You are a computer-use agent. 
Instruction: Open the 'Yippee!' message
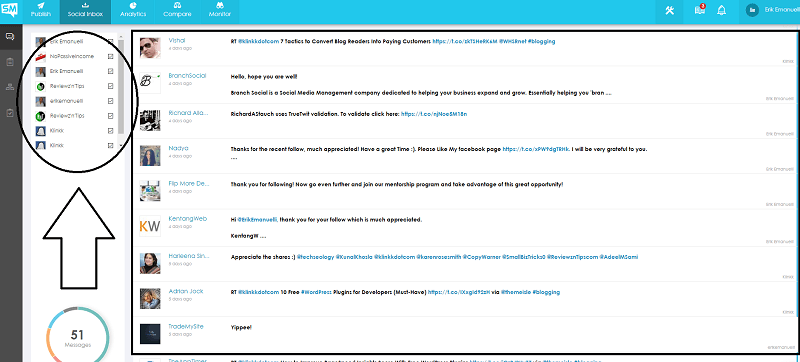[241, 327]
